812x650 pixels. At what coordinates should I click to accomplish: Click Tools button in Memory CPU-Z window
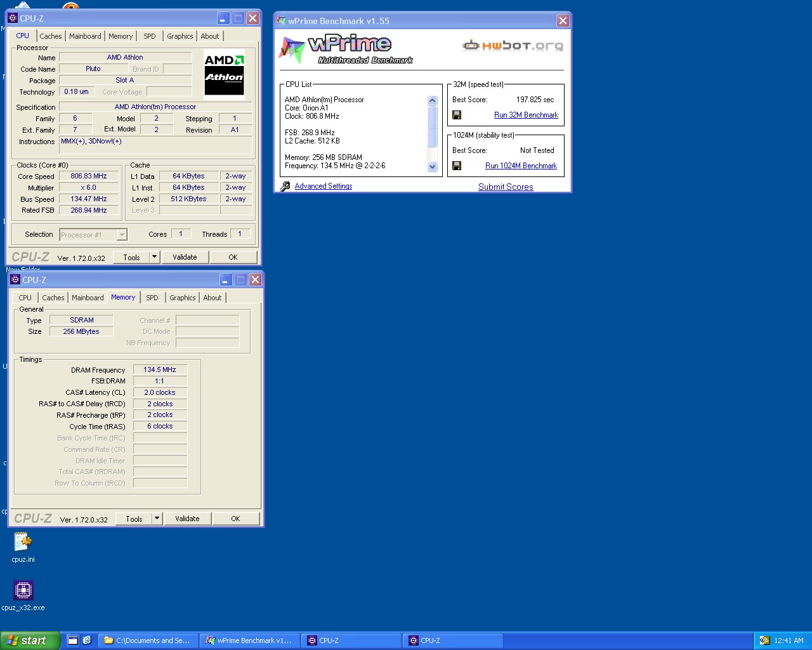(134, 519)
